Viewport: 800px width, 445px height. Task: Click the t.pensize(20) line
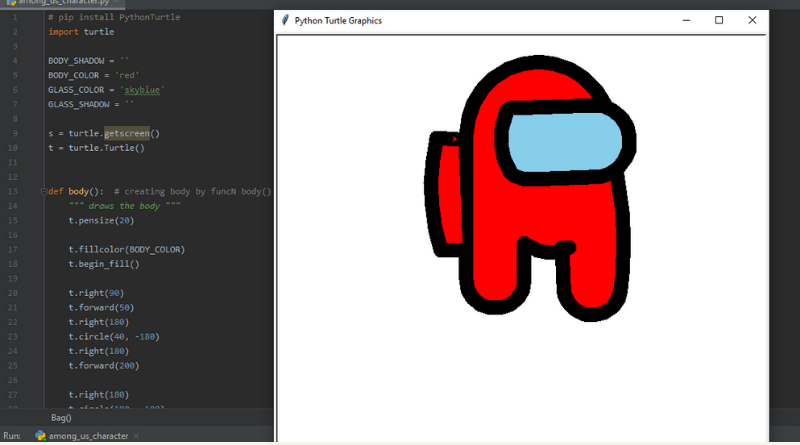[101, 221]
